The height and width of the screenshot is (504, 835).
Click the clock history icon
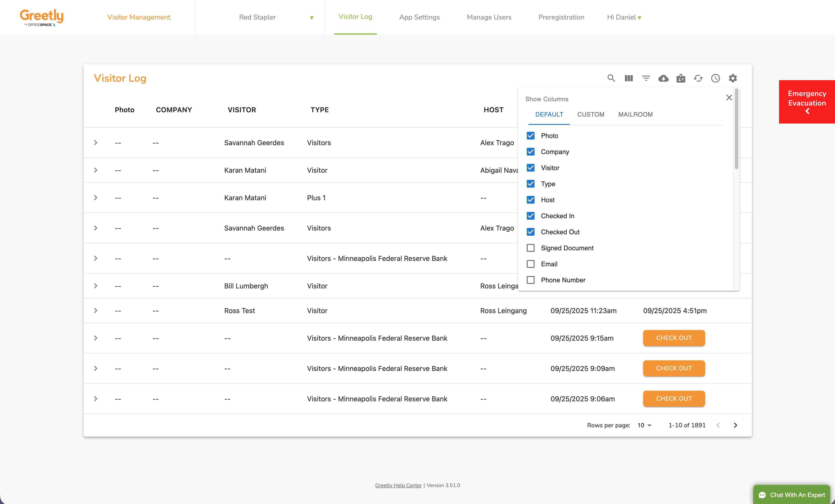pyautogui.click(x=715, y=78)
